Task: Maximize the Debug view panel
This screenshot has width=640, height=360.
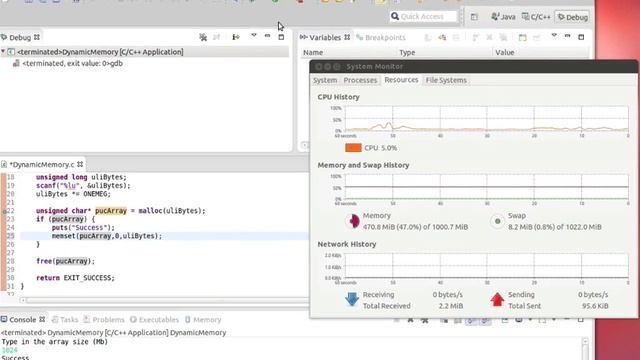Action: click(281, 37)
